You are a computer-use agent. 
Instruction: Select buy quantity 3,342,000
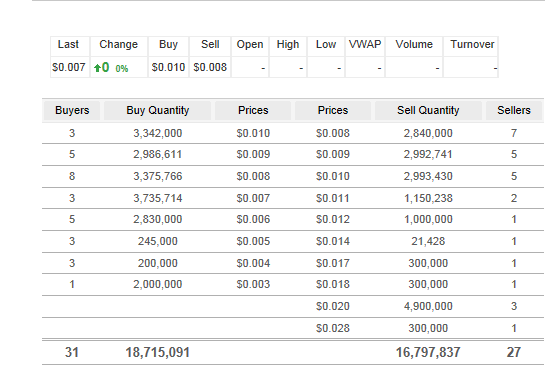click(157, 133)
